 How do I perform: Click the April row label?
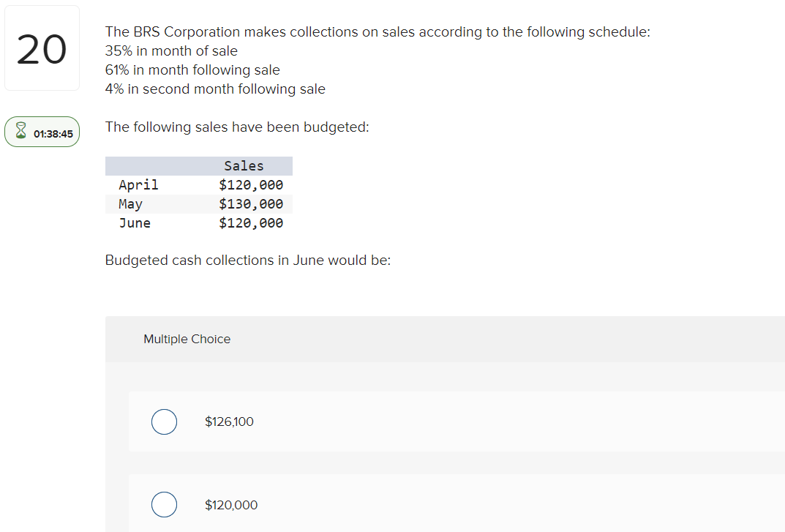pos(138,185)
